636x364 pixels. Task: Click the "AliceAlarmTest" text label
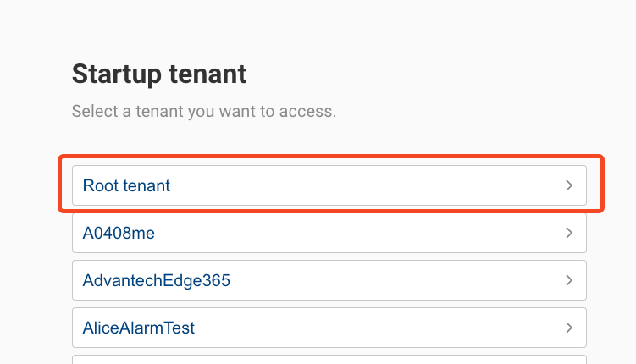click(139, 328)
